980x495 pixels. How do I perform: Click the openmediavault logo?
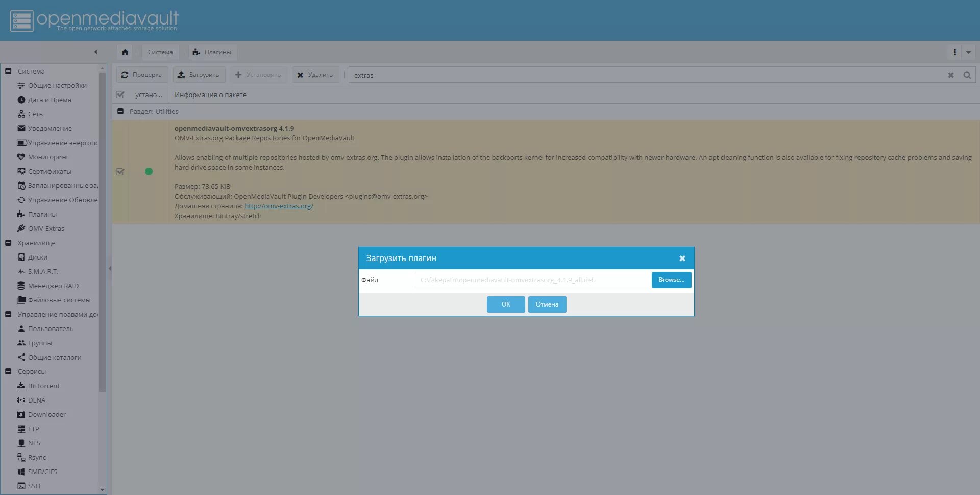click(94, 20)
